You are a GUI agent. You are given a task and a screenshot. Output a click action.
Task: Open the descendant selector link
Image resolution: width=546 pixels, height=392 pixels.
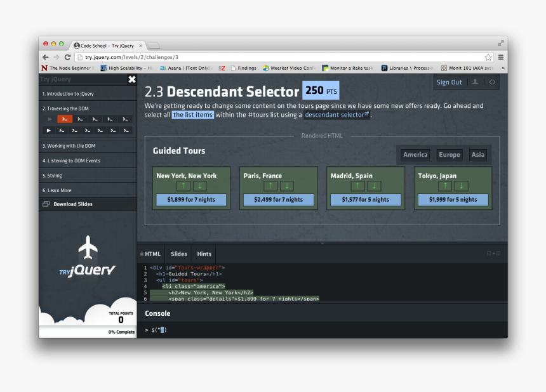coord(336,115)
